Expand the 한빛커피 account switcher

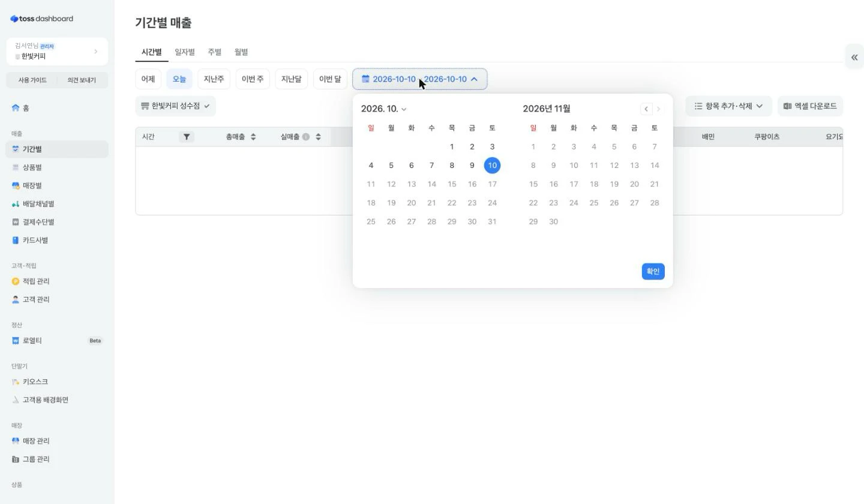(57, 51)
